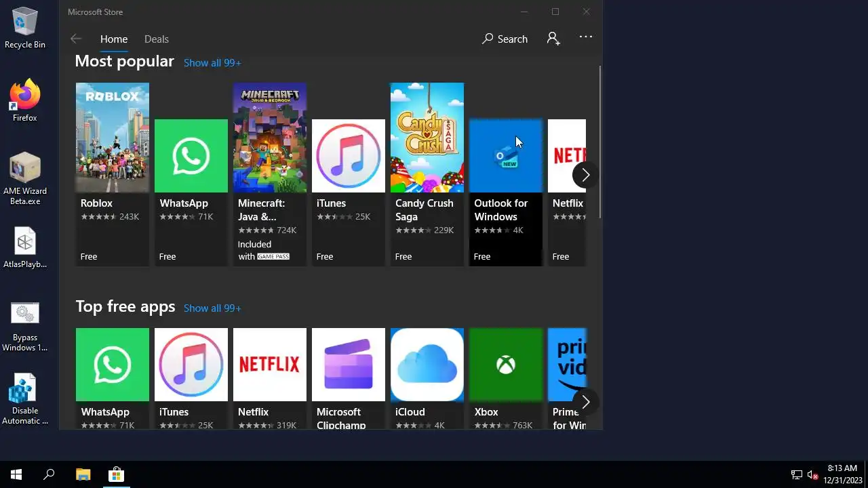Open the muted volume tray icon

pos(813,475)
